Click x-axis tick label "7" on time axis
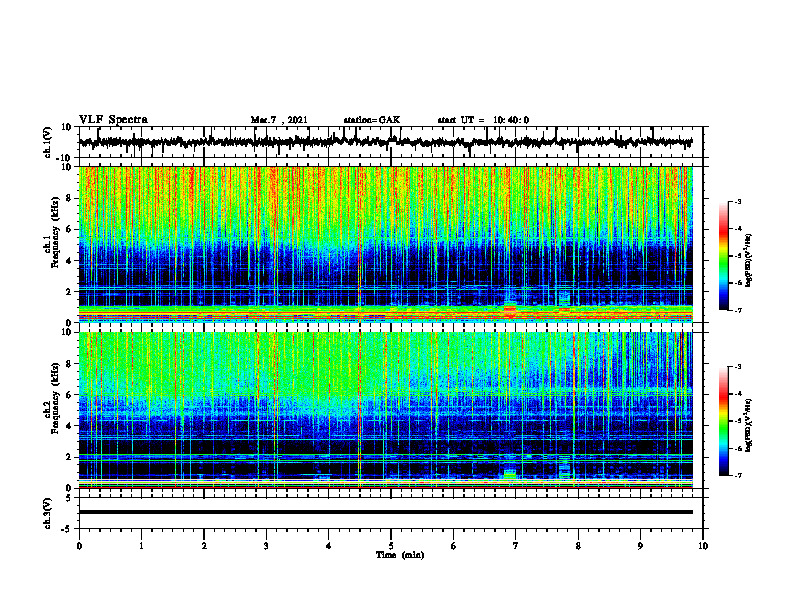 (x=516, y=546)
